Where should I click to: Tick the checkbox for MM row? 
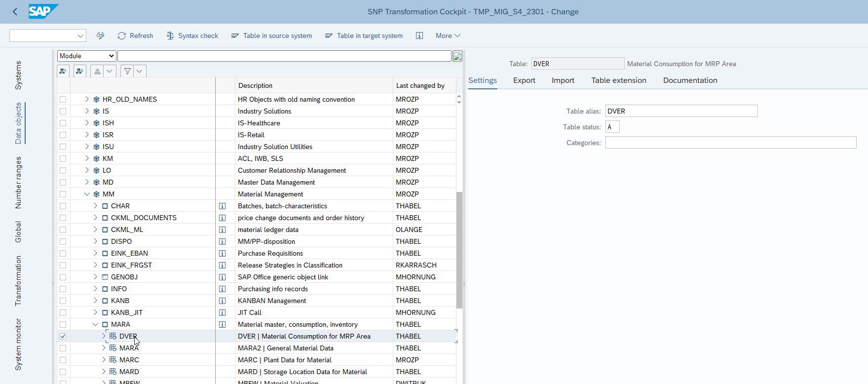tap(63, 194)
